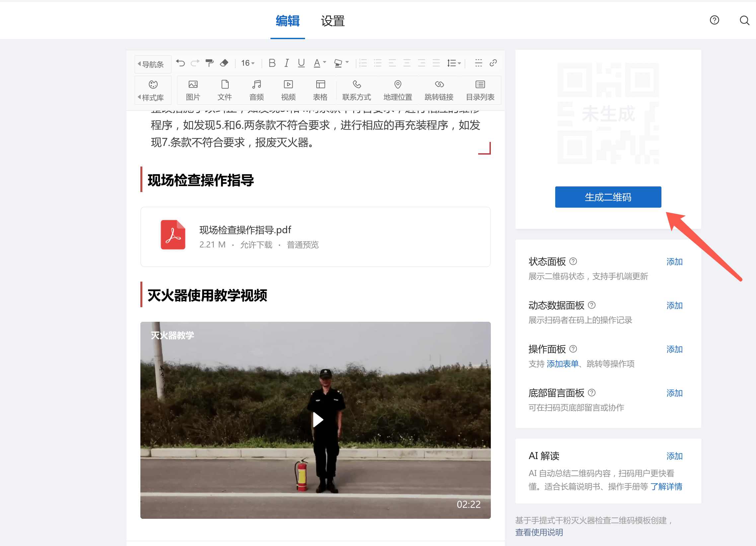Viewport: 756px width, 546px height.
Task: Click the redo arrow icon
Action: click(x=195, y=63)
